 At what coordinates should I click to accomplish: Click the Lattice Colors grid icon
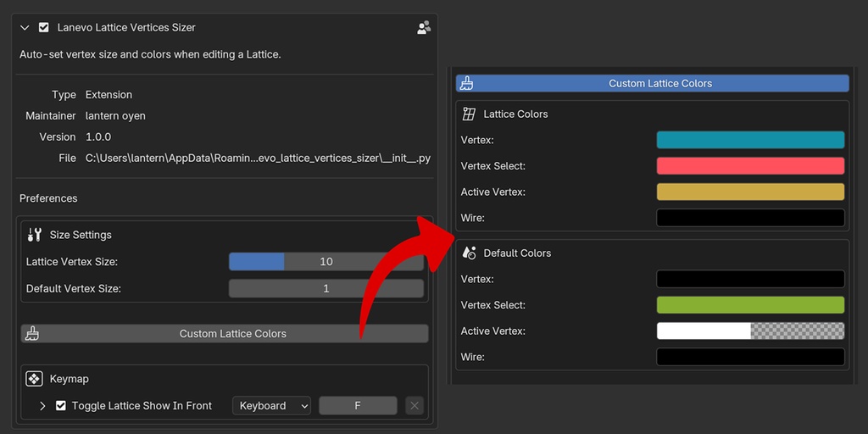click(x=469, y=114)
